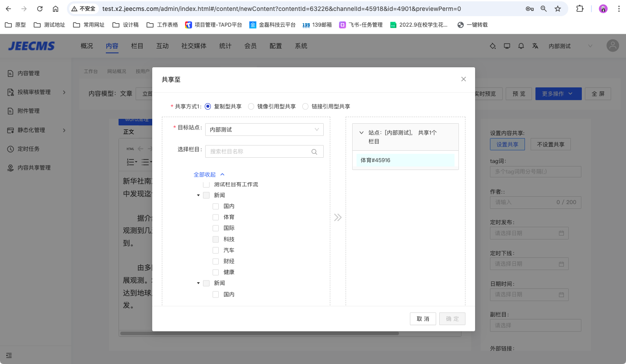The image size is (626, 364).
Task: Open the notification bell icon
Action: coord(521,46)
